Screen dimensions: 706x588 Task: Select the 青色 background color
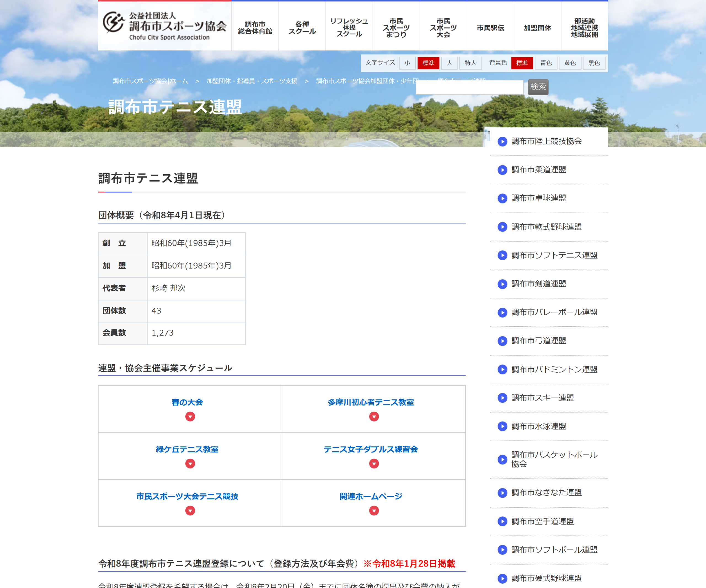pyautogui.click(x=546, y=63)
